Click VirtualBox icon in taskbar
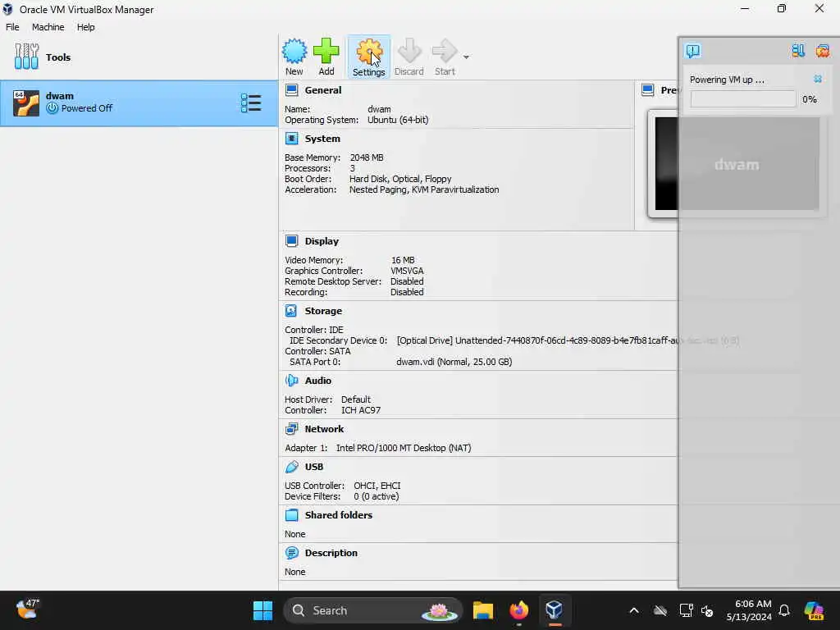The image size is (840, 630). [555, 610]
